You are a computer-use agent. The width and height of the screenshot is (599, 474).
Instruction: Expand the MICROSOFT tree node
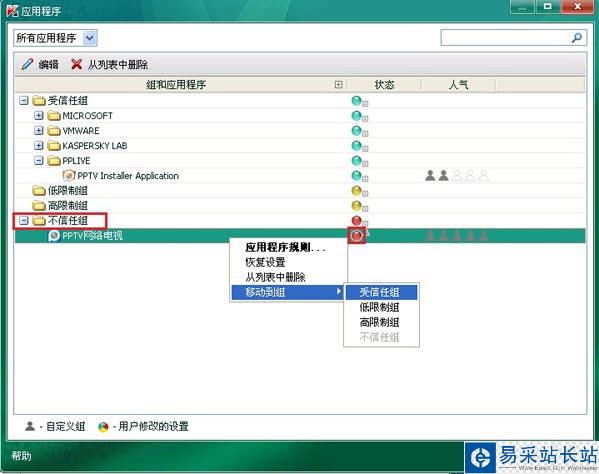tap(39, 116)
